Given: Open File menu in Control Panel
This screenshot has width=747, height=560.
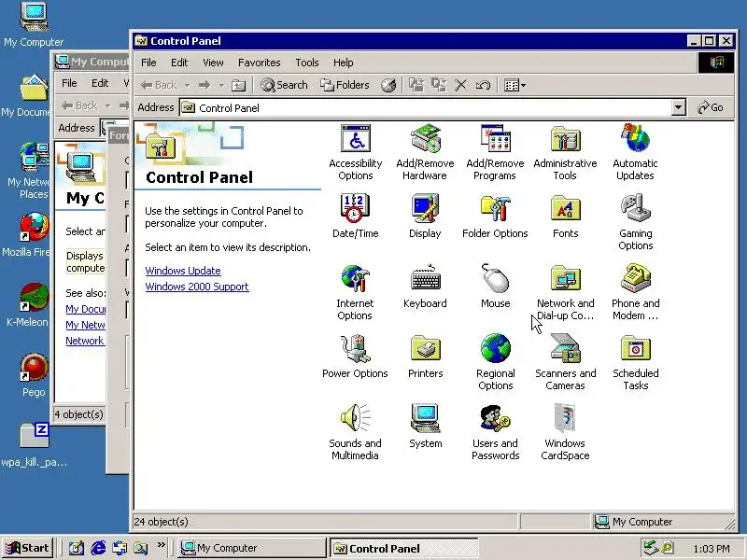Looking at the screenshot, I should point(148,63).
